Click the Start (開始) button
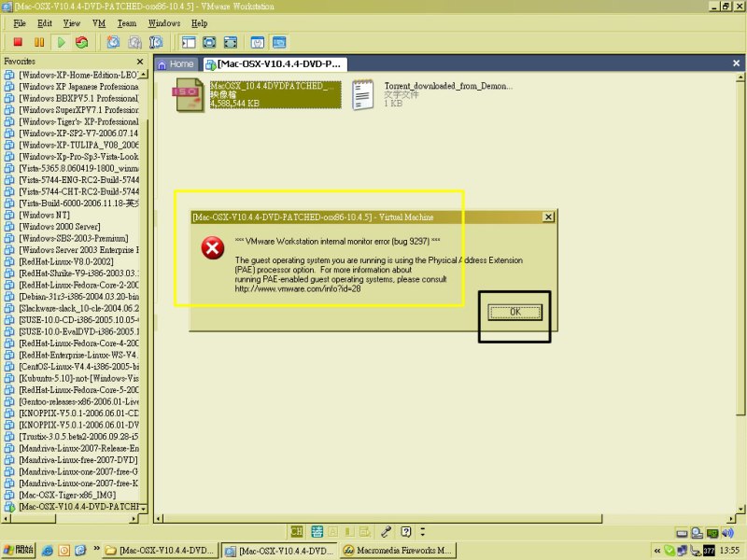Image resolution: width=747 pixels, height=560 pixels. 19,550
